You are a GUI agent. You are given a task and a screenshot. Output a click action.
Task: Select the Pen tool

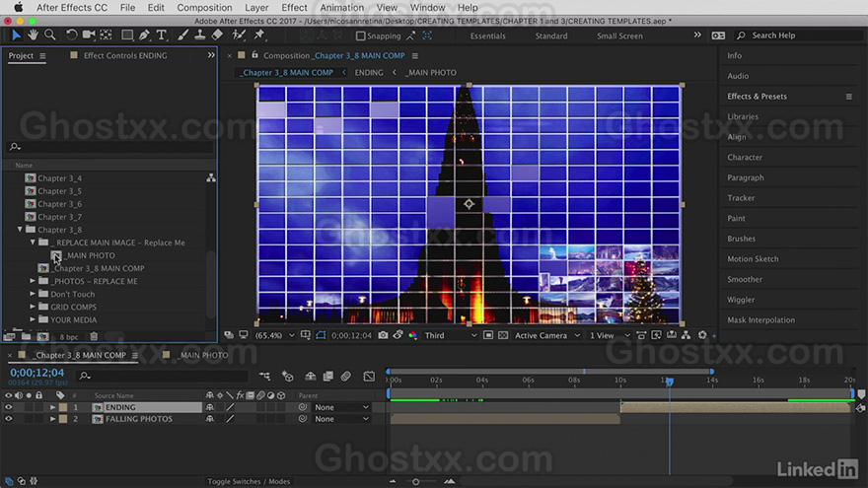(x=144, y=35)
